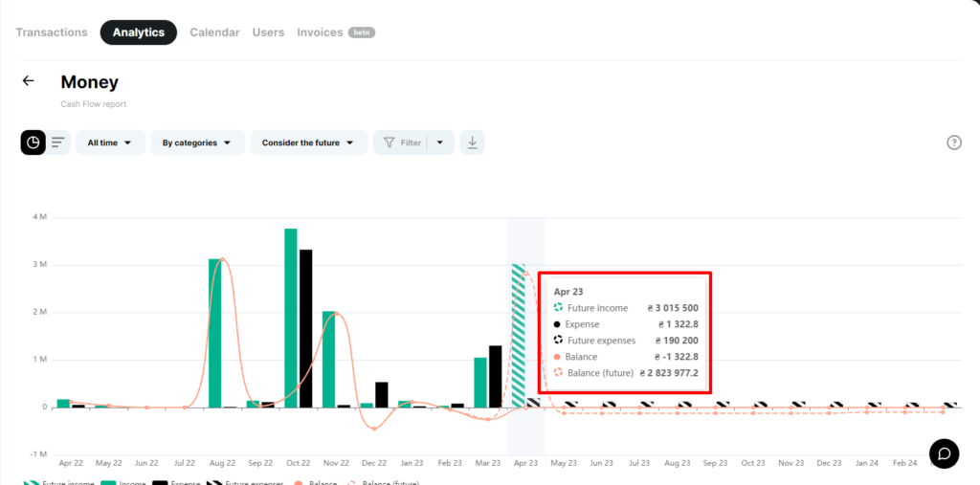Screen dimensions: 980x485
Task: Click the Apr 23 striped future income bar
Action: (518, 336)
